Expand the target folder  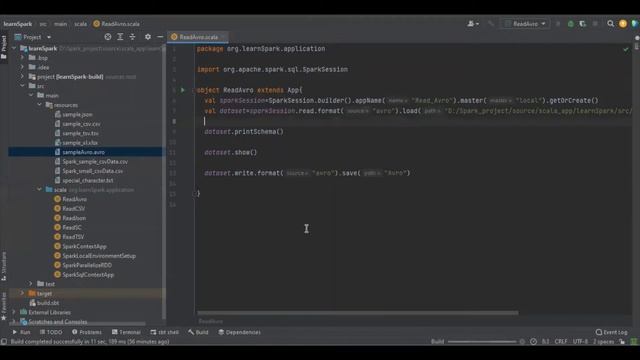click(x=22, y=293)
